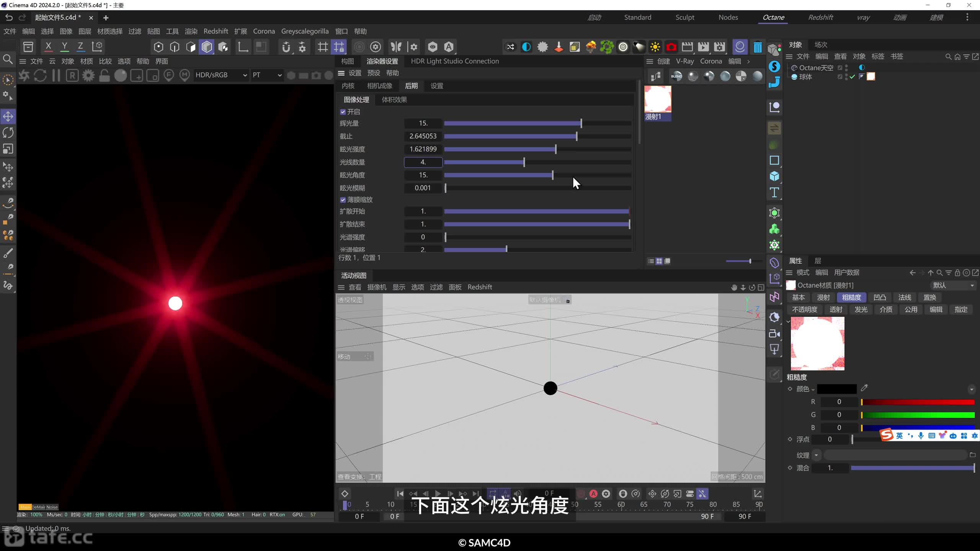The image size is (980, 551).
Task: Open the 渲染 menu in main menu bar
Action: tap(191, 31)
